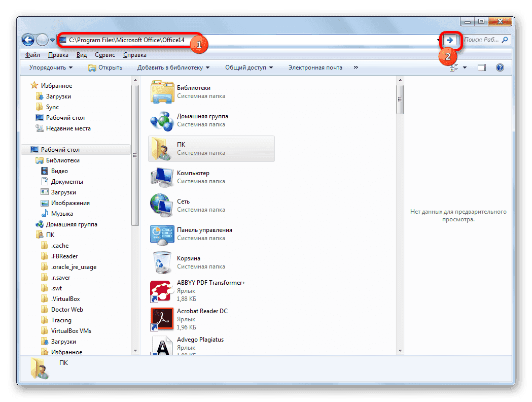Open the Справка menu
532x402 pixels.
(135, 55)
